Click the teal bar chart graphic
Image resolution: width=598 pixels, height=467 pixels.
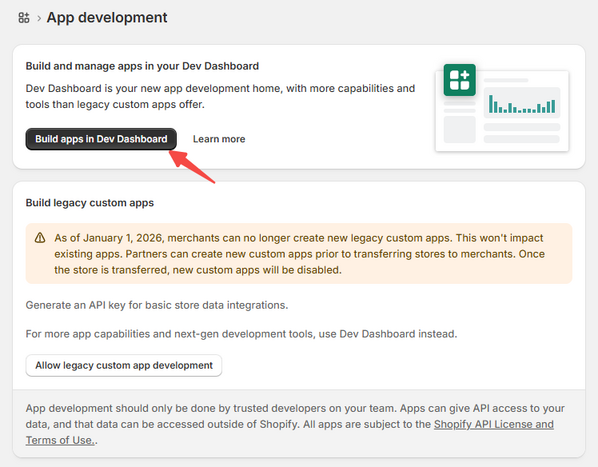522,103
